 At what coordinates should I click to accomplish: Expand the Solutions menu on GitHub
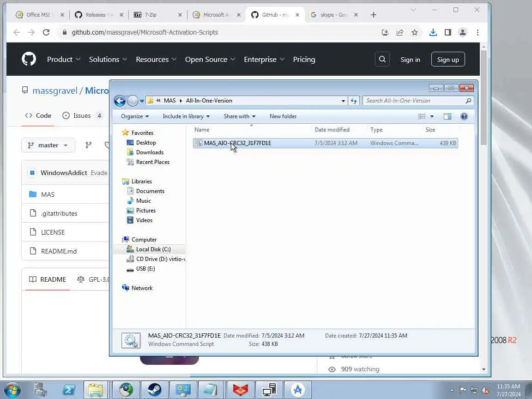pos(108,60)
